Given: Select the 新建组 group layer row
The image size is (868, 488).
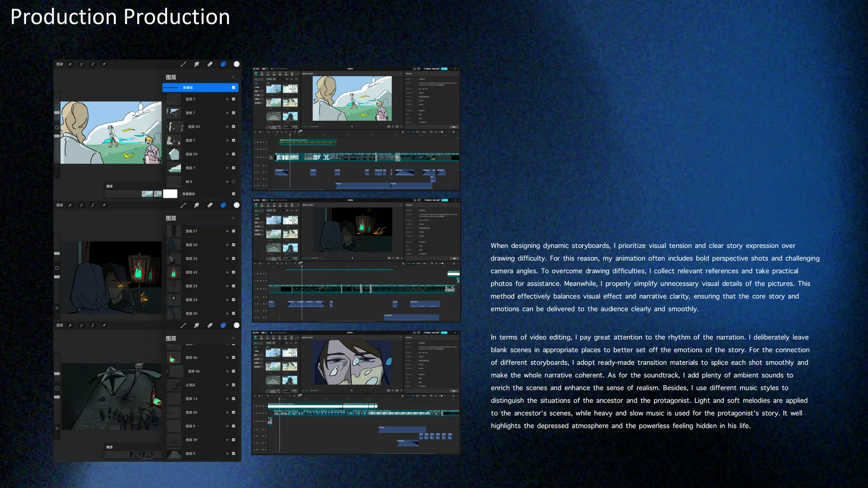Looking at the screenshot, I should click(200, 88).
